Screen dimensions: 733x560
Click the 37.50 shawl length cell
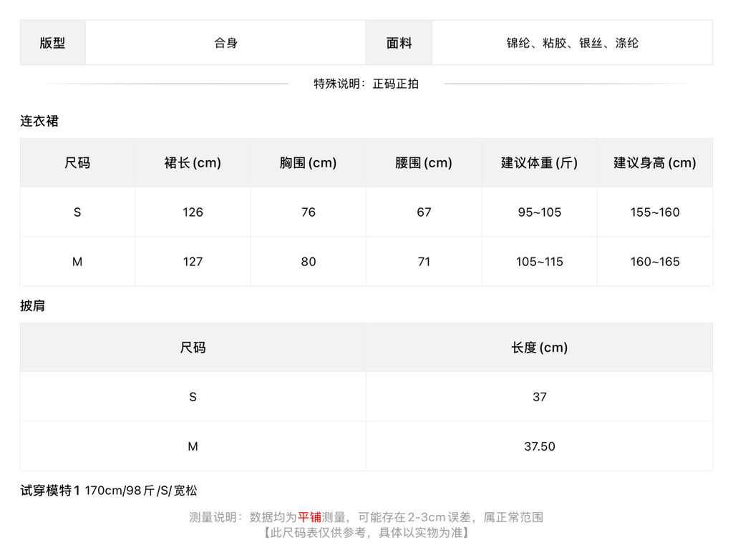coord(540,446)
